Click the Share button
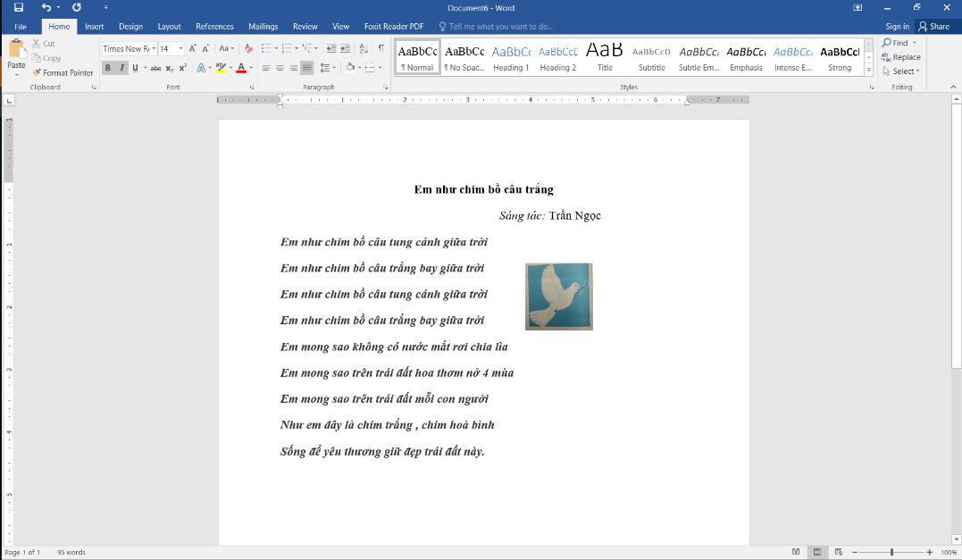The width and height of the screenshot is (962, 560). pyautogui.click(x=933, y=27)
